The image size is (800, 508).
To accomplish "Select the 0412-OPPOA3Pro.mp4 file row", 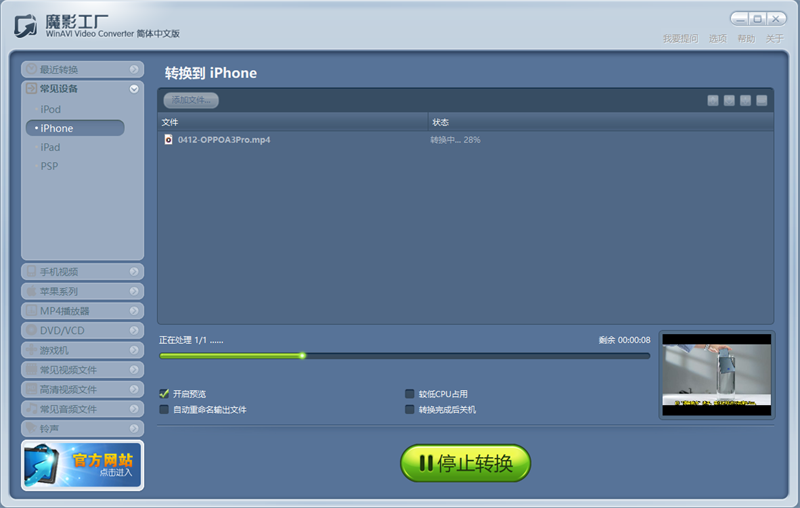I will tap(465, 139).
